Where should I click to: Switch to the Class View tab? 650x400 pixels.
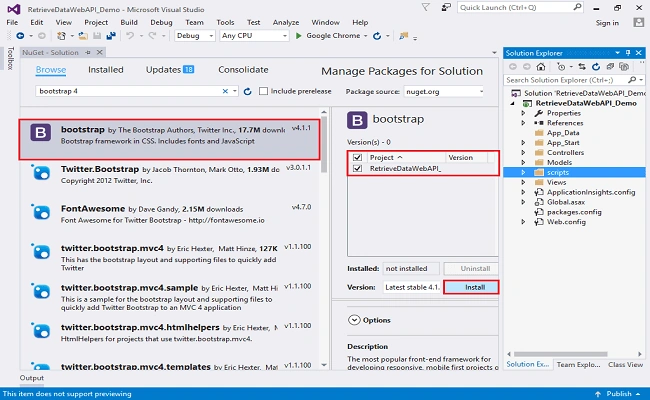[x=625, y=364]
